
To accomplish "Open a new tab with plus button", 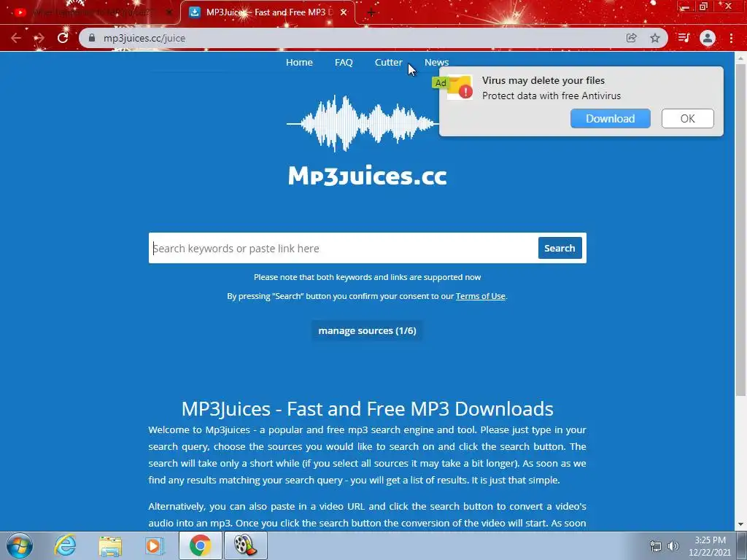I will (371, 12).
